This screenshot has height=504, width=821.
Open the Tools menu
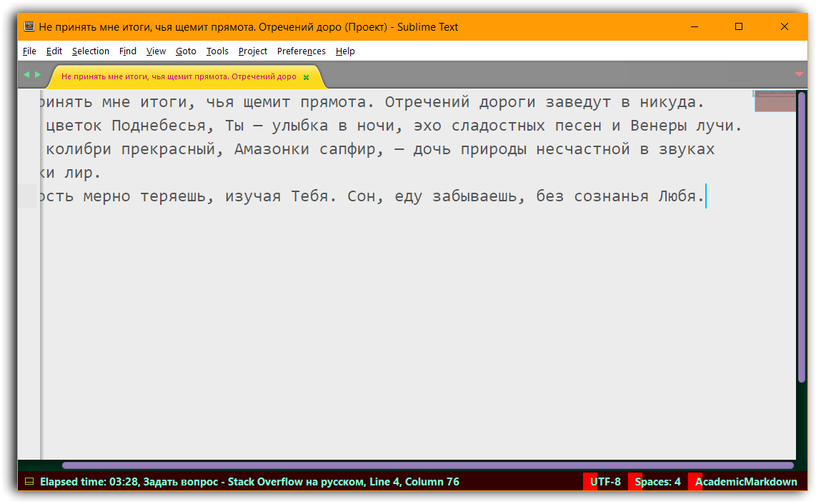coord(217,51)
